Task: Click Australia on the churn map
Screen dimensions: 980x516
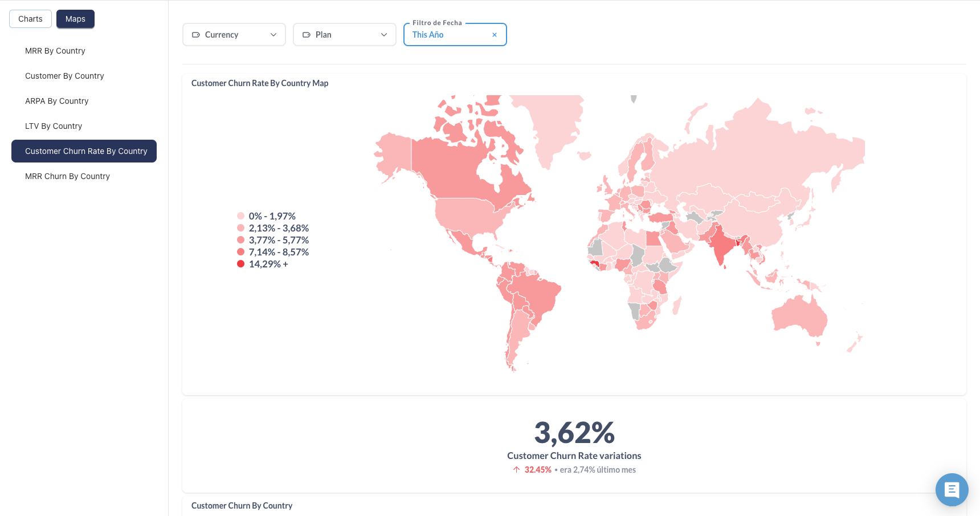Action: pyautogui.click(x=798, y=316)
